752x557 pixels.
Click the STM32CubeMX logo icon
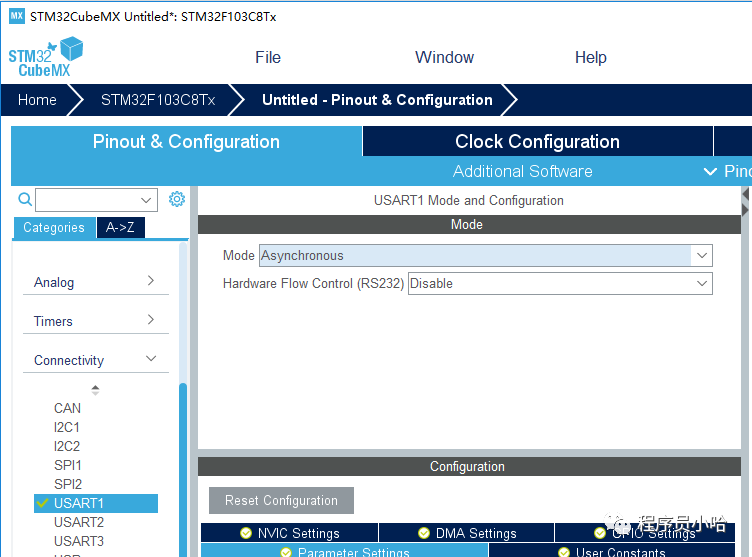point(45,57)
